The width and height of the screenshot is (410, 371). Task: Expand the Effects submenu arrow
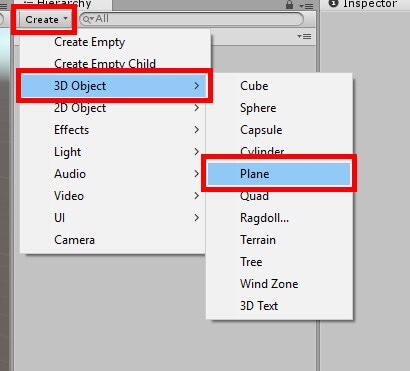(x=197, y=130)
